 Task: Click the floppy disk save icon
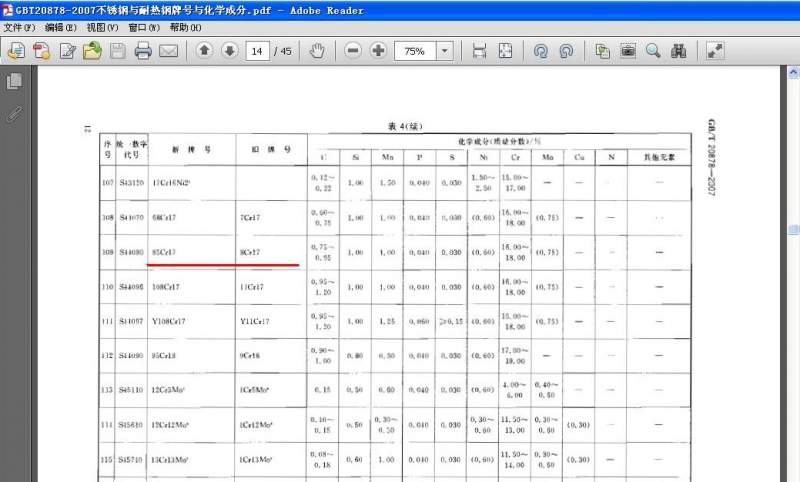click(118, 50)
